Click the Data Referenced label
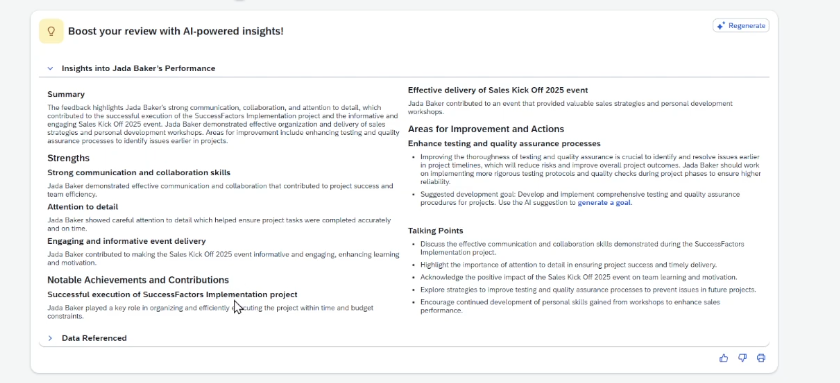Image resolution: width=840 pixels, height=383 pixels. click(94, 338)
